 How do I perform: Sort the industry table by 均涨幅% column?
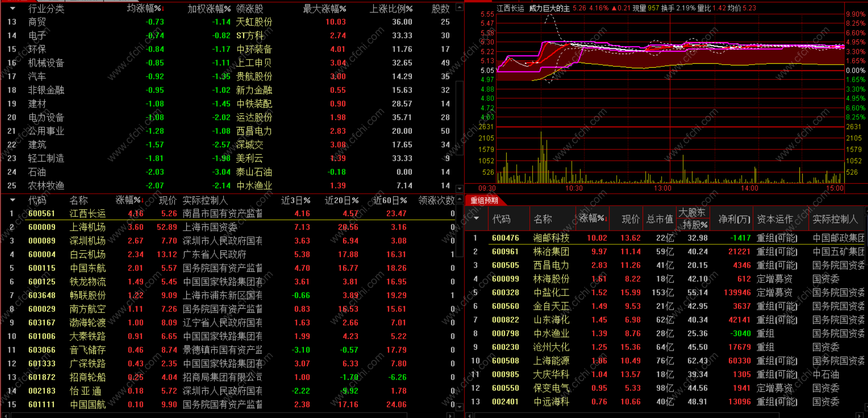[145, 9]
